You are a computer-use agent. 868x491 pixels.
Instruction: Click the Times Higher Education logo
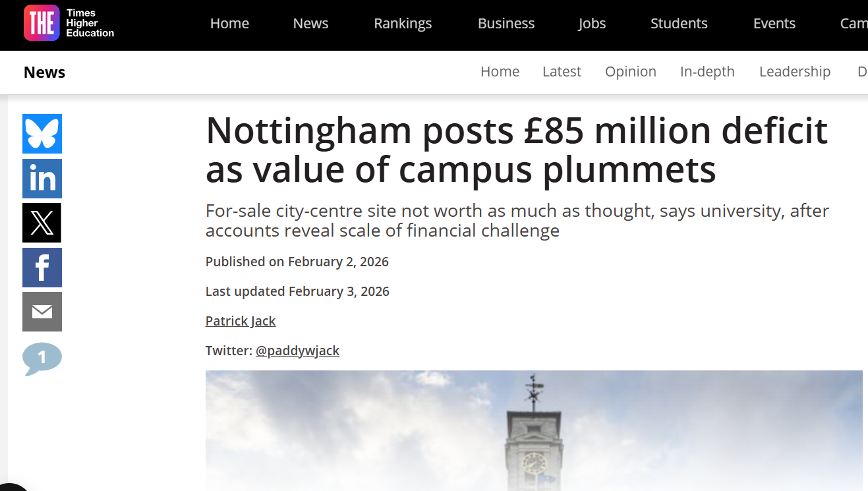pos(69,23)
